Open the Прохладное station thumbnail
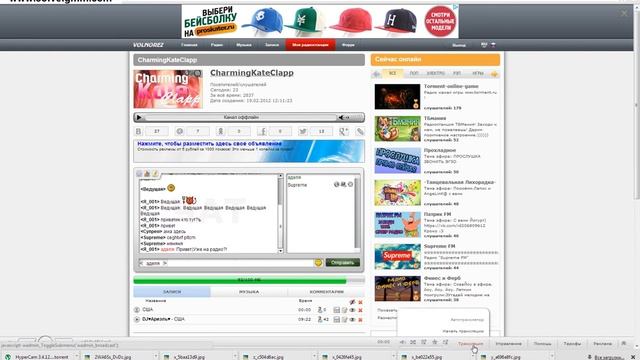The image size is (640, 360). point(397,160)
